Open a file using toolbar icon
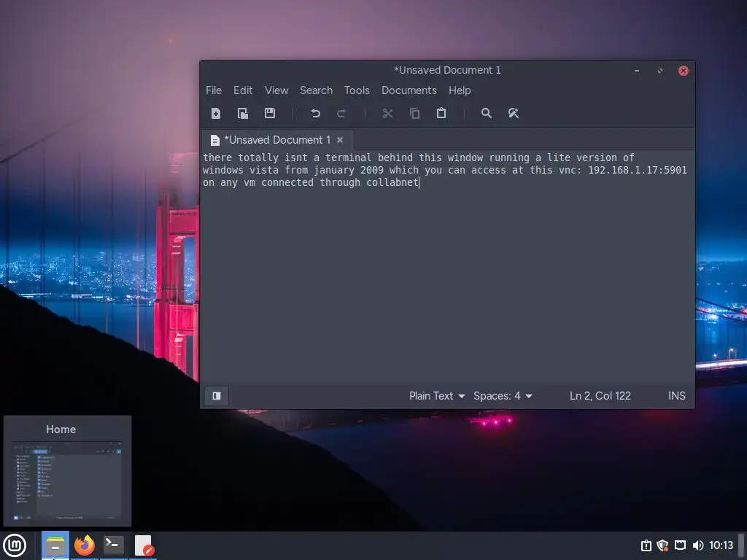The image size is (747, 560). tap(243, 113)
